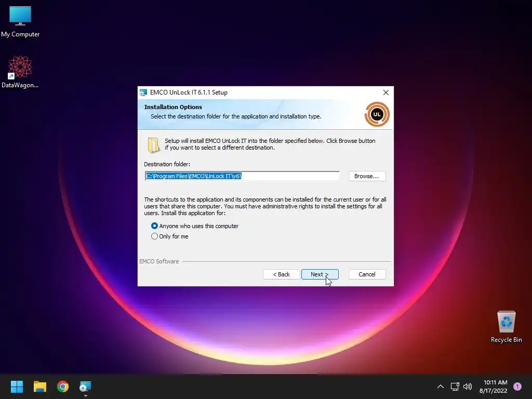Click the EMCO Software label

coord(159,261)
